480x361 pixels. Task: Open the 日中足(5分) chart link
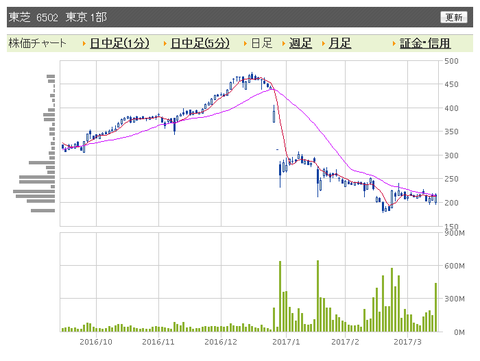tap(200, 43)
